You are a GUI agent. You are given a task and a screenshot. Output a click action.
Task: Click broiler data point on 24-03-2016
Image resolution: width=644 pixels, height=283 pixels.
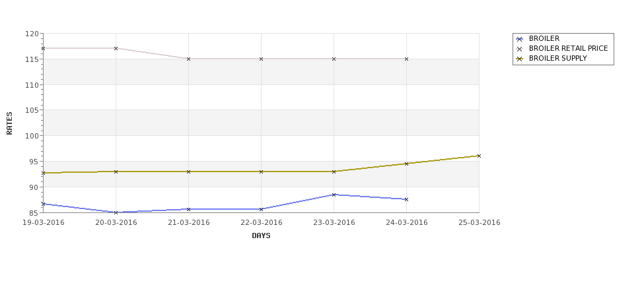pos(406,199)
